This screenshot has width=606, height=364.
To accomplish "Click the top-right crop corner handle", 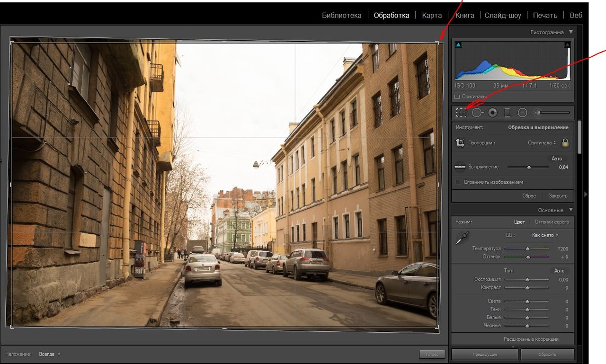I will pyautogui.click(x=438, y=43).
